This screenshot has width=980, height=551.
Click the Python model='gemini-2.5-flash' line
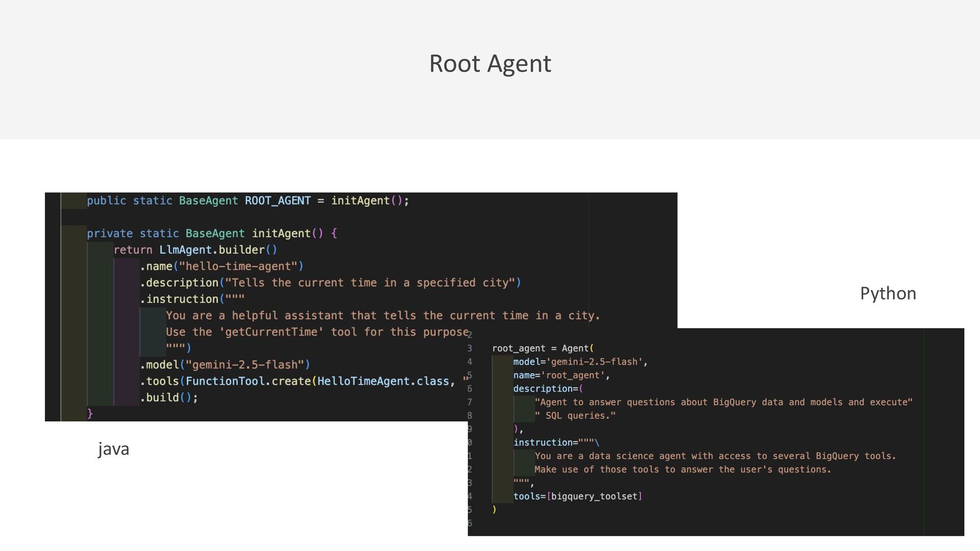click(580, 362)
